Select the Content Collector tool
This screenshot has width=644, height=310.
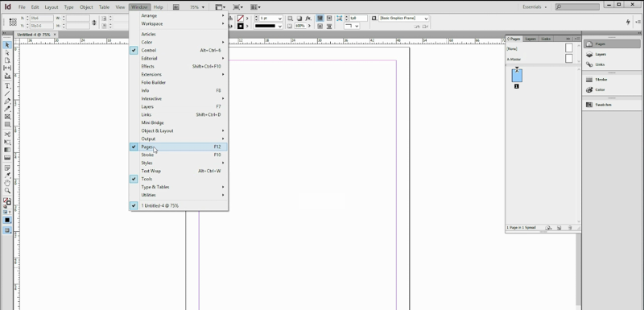(x=7, y=76)
